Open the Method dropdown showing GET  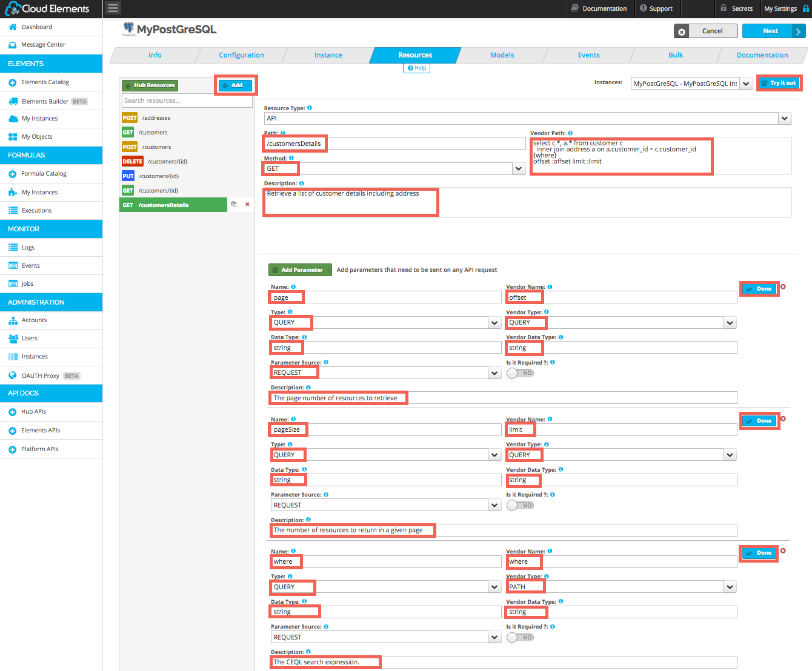pos(519,169)
